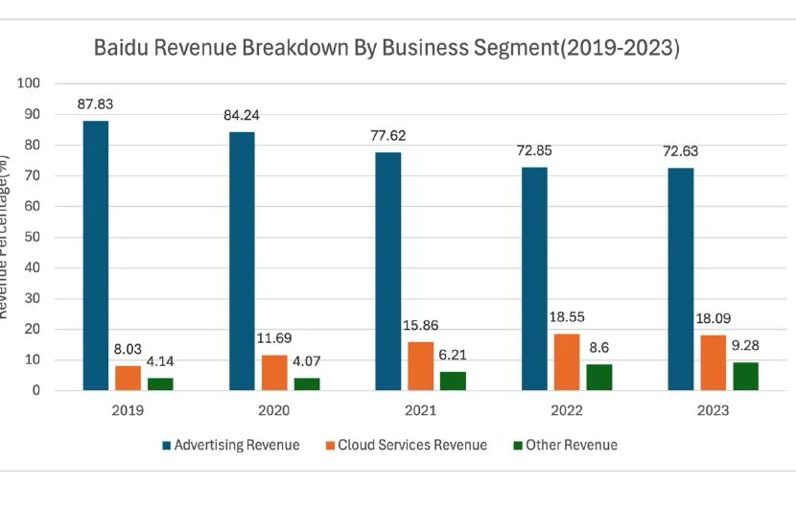Click the 60 y-axis tick label
The height and width of the screenshot is (532, 796).
(32, 206)
